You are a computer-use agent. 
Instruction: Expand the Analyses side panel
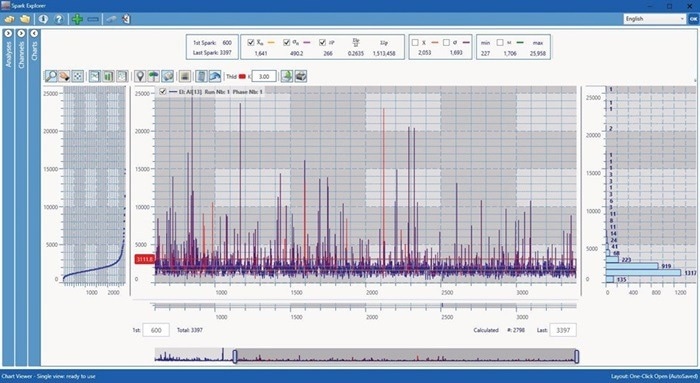click(8, 33)
